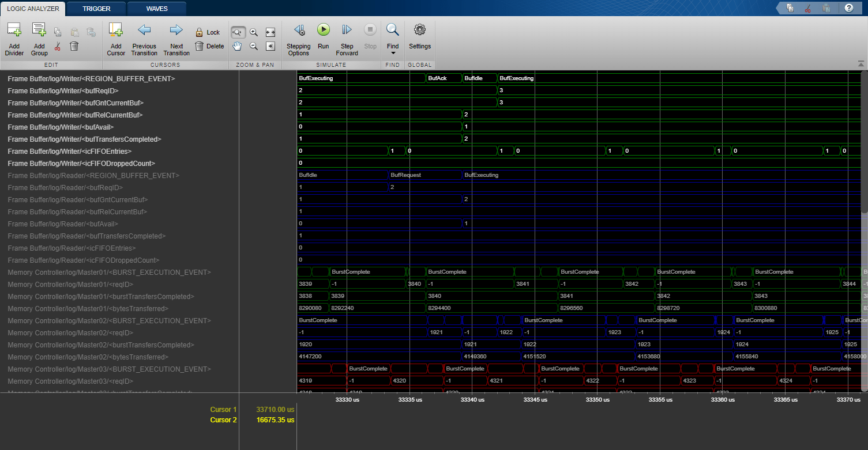Select the Master01 bytesTransferred signal
The image size is (868, 450).
88,308
